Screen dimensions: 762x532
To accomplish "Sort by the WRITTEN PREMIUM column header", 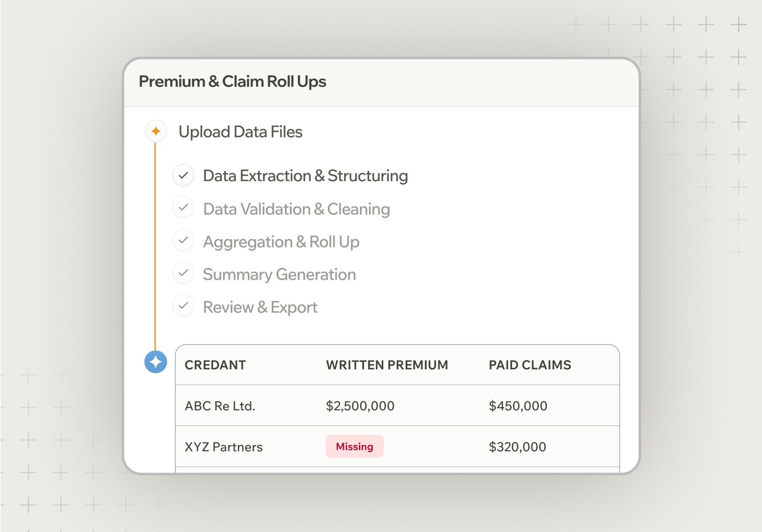I will pyautogui.click(x=387, y=365).
